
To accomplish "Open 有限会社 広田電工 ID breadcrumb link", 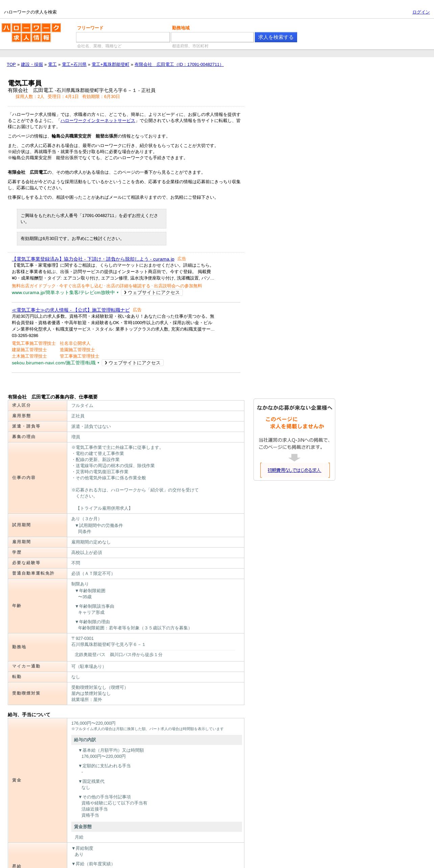I will tap(179, 65).
